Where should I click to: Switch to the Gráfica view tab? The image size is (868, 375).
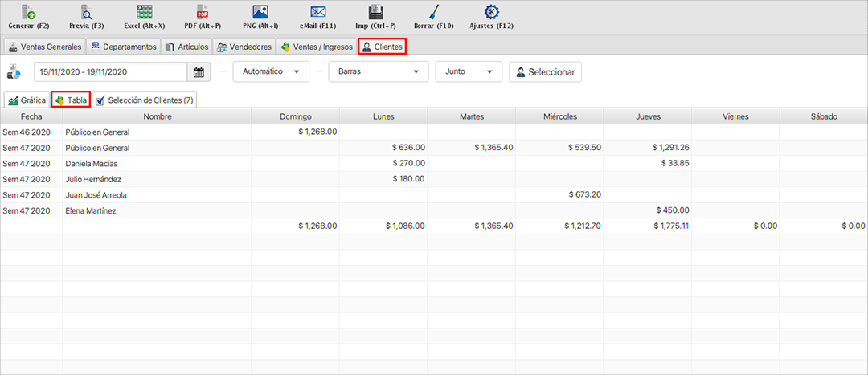[x=27, y=100]
